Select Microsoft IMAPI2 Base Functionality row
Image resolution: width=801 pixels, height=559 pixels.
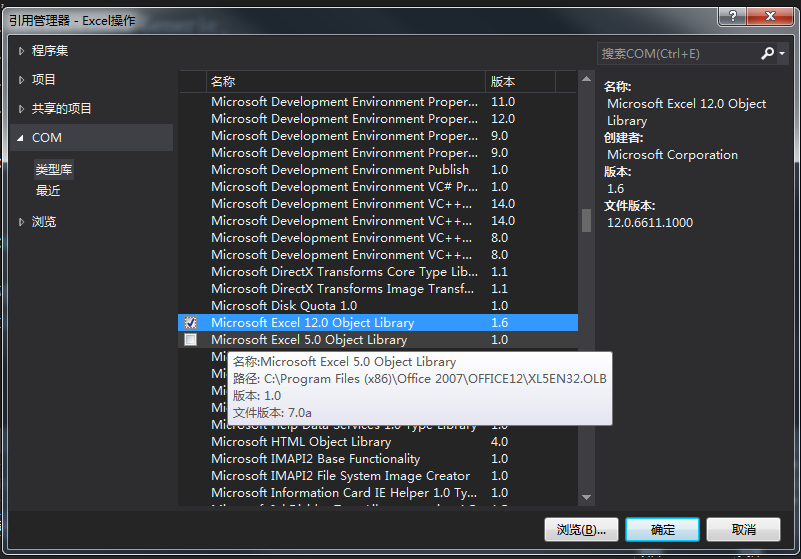378,458
